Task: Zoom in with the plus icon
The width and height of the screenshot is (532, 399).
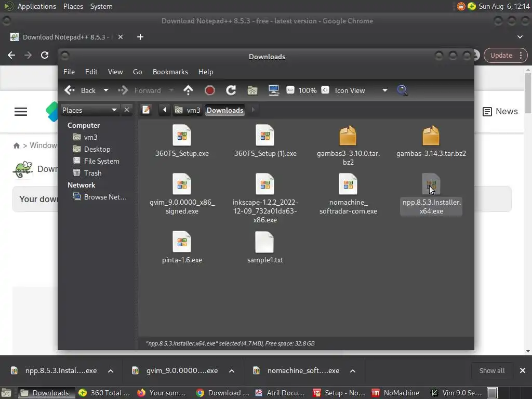Action: pos(325,90)
